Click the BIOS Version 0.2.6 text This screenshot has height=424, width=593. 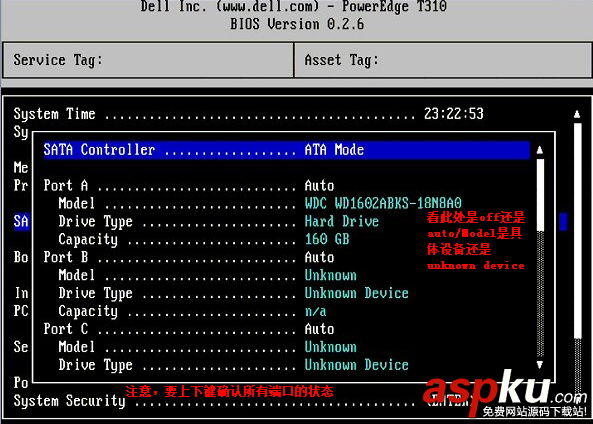[x=297, y=25]
